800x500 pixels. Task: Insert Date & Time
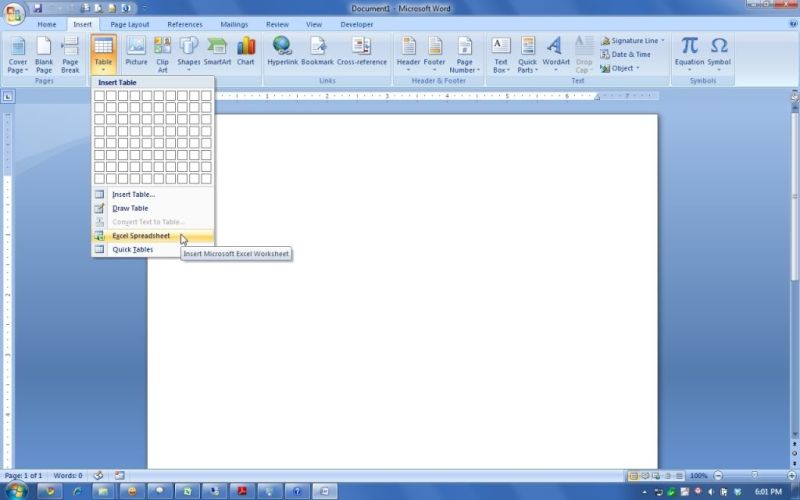(626, 54)
